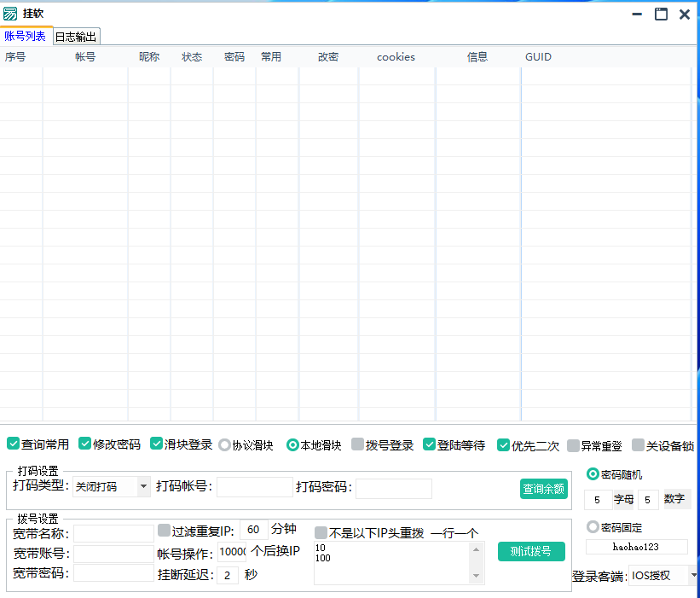Click the fixed password field haohao123
The image size is (700, 598).
coord(636,547)
